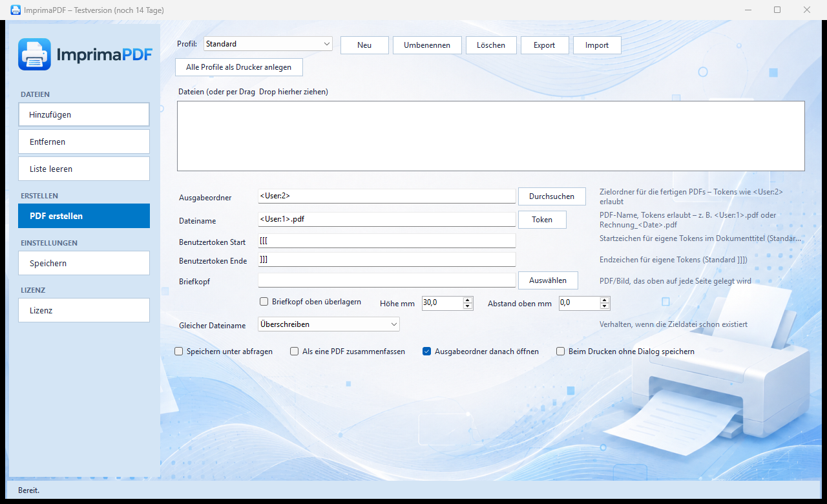Screen dimensions: 827x504
Task: Choose letterhead with Auswählen
Action: [548, 280]
